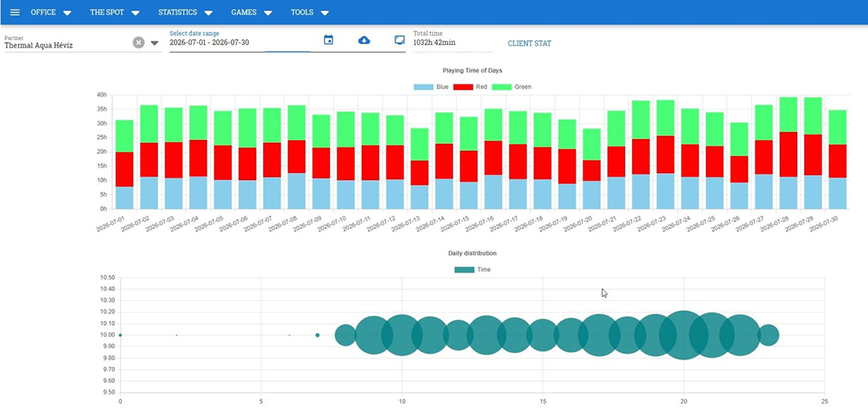This screenshot has width=868, height=416.
Task: Toggle the Green series legend swatch
Action: (x=502, y=87)
